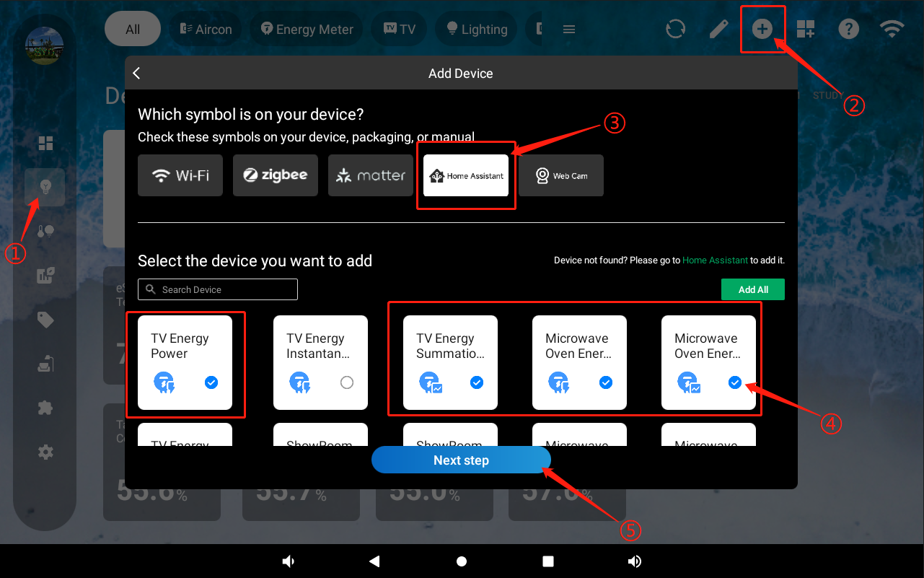The image size is (924, 578).
Task: Select the TV Energy Instantan... radio circle
Action: click(x=347, y=382)
